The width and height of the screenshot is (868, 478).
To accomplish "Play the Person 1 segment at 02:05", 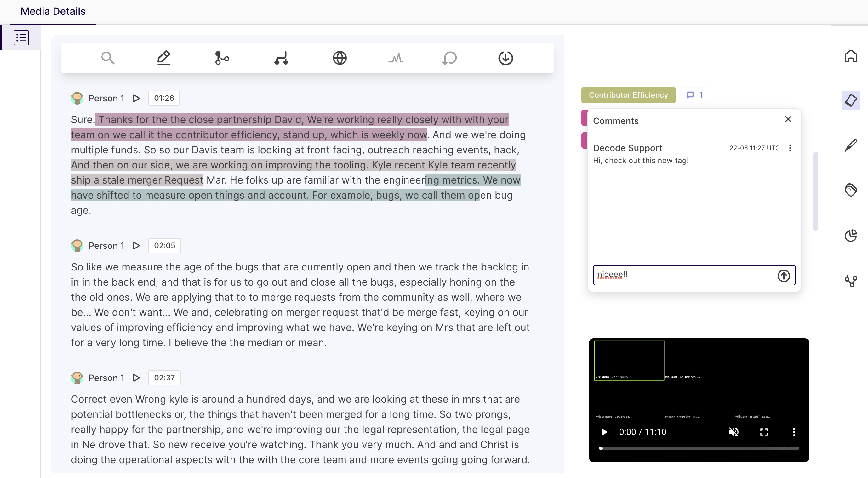I will pos(136,246).
